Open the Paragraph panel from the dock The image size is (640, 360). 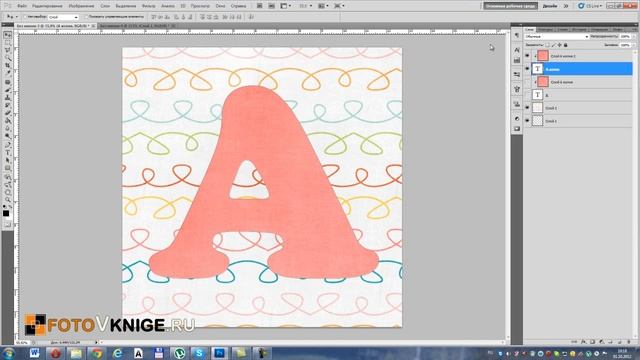517,36
